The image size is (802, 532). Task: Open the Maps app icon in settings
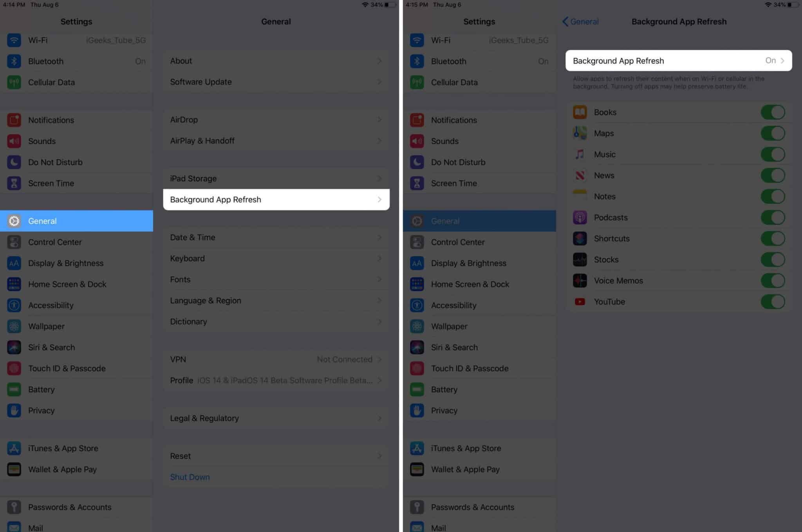[x=580, y=133]
